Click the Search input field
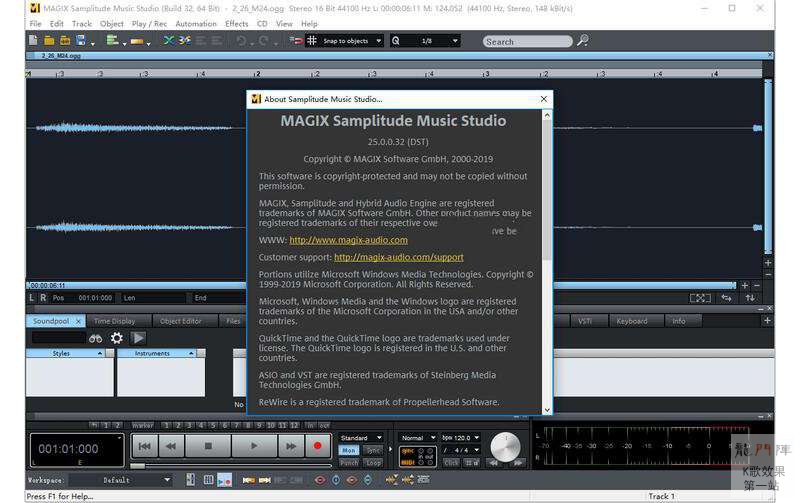This screenshot has width=800, height=503. [x=528, y=41]
